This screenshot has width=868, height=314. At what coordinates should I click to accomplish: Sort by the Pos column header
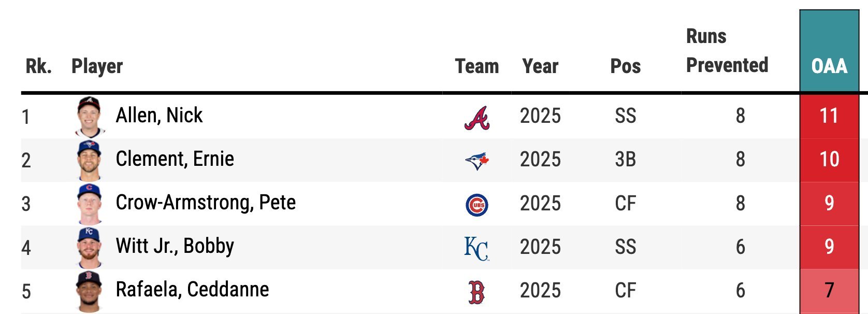pyautogui.click(x=625, y=66)
